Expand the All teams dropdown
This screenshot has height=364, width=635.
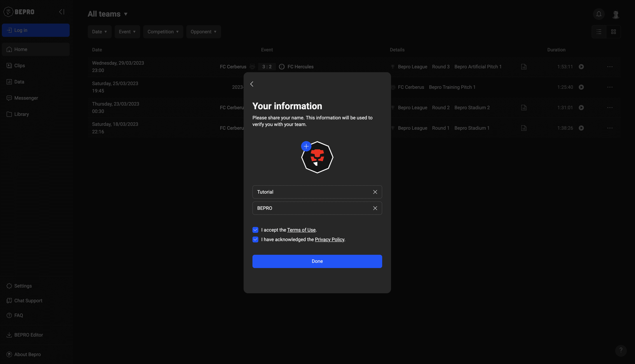pos(108,14)
